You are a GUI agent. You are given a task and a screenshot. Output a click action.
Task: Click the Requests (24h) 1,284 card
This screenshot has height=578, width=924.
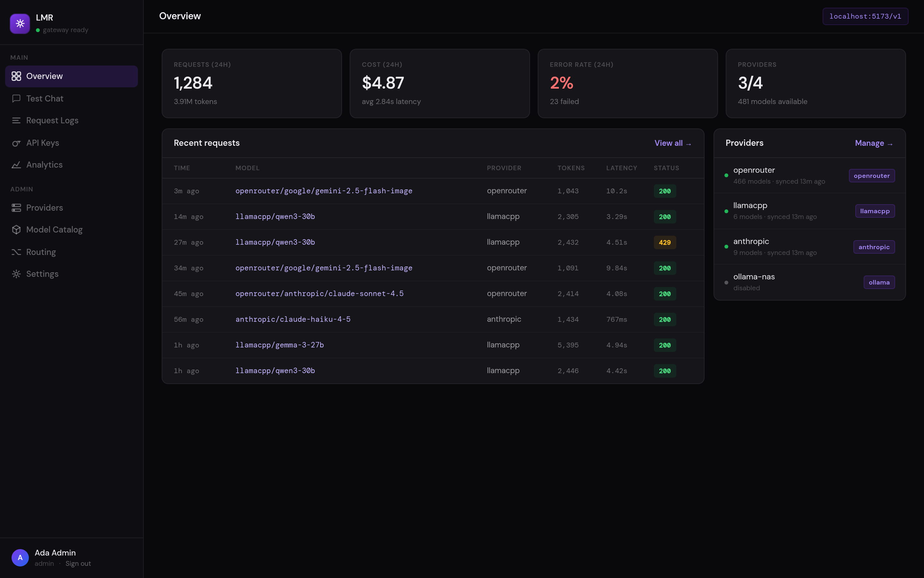[252, 83]
